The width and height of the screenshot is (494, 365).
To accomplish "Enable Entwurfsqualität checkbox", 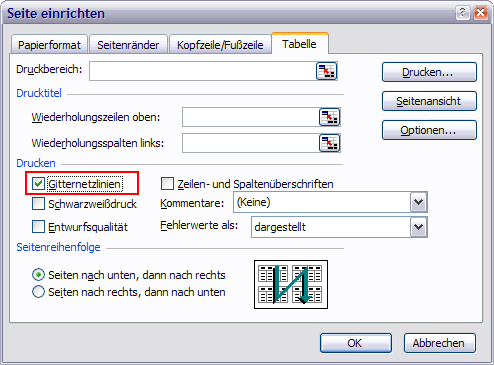I will (x=38, y=227).
